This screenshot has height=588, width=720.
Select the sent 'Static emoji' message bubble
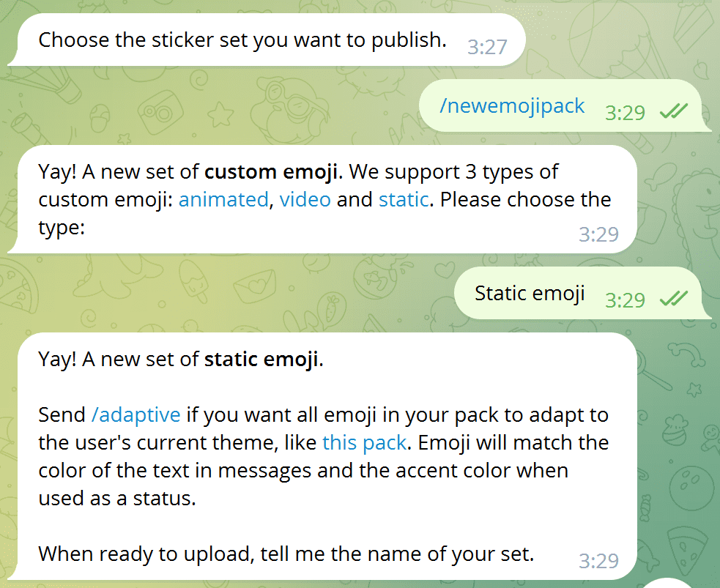[x=530, y=294]
